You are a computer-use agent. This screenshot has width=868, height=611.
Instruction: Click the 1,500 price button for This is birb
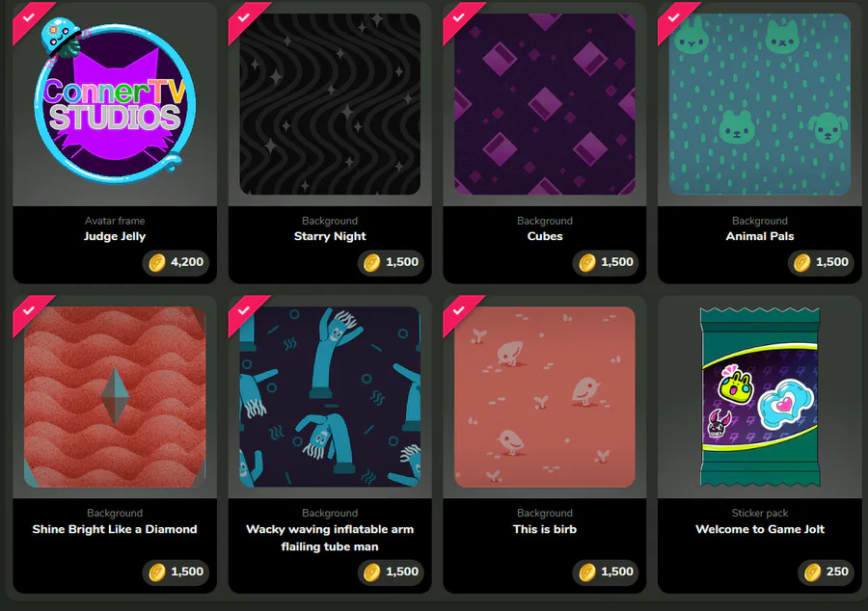pyautogui.click(x=605, y=571)
